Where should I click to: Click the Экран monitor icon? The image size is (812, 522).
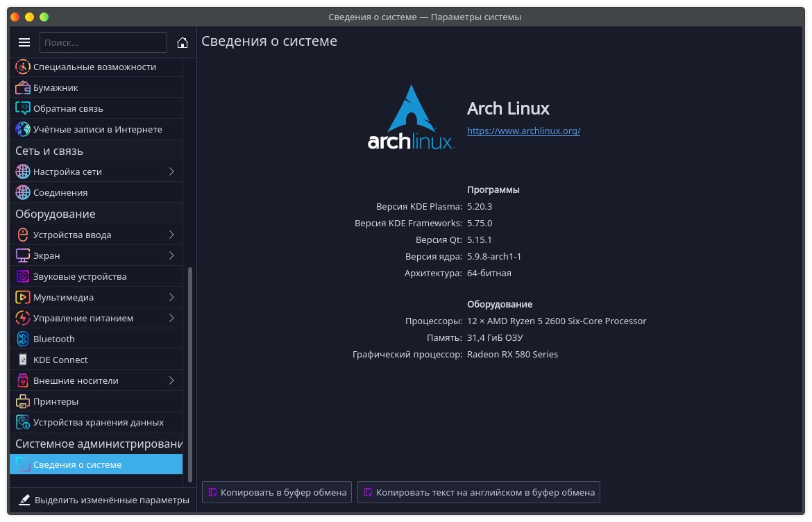(x=22, y=255)
